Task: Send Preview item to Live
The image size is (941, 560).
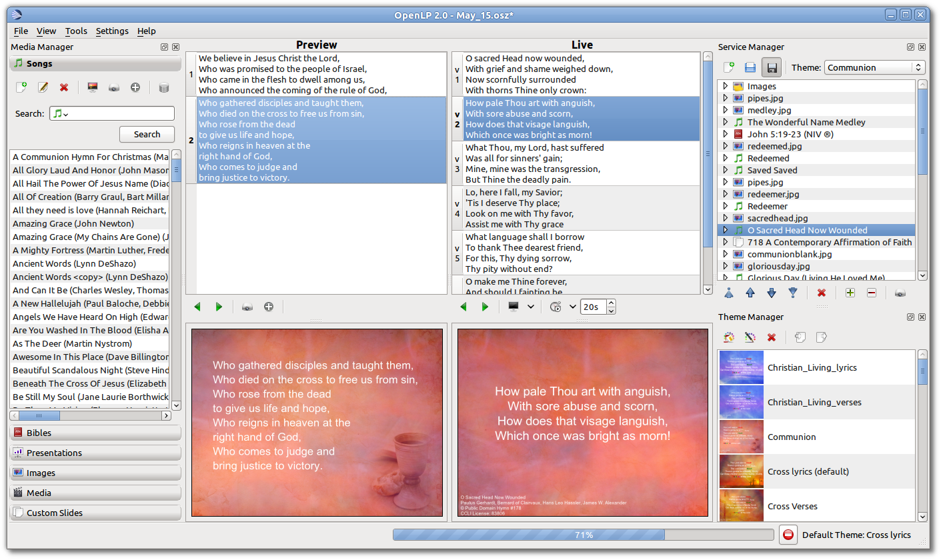Action: click(x=247, y=307)
